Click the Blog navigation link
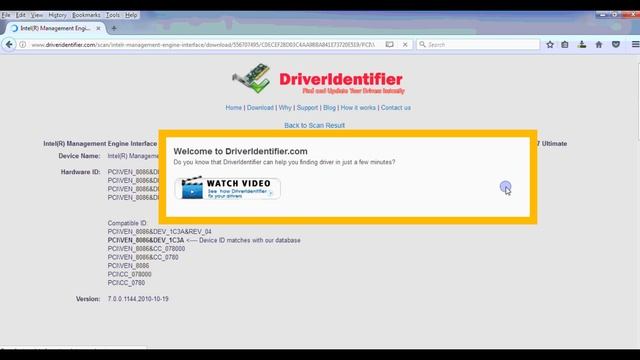Screen dimensions: 640x360 click(x=329, y=108)
